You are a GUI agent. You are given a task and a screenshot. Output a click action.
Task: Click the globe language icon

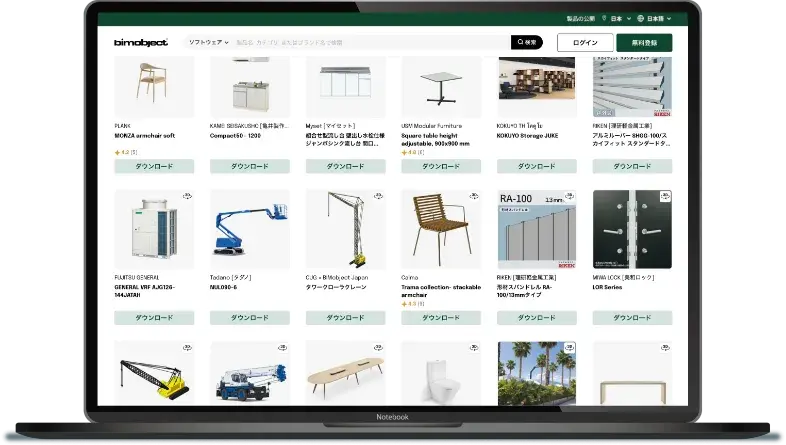tap(640, 18)
